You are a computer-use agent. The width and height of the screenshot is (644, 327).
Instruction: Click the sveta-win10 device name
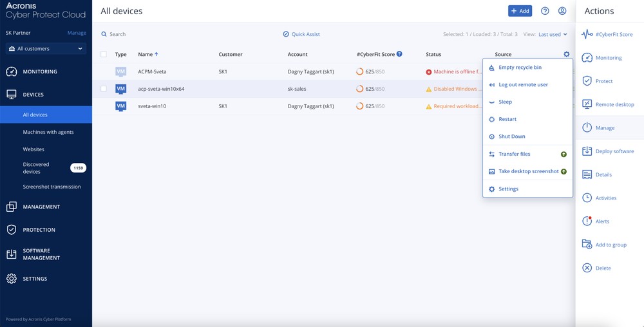coord(152,106)
